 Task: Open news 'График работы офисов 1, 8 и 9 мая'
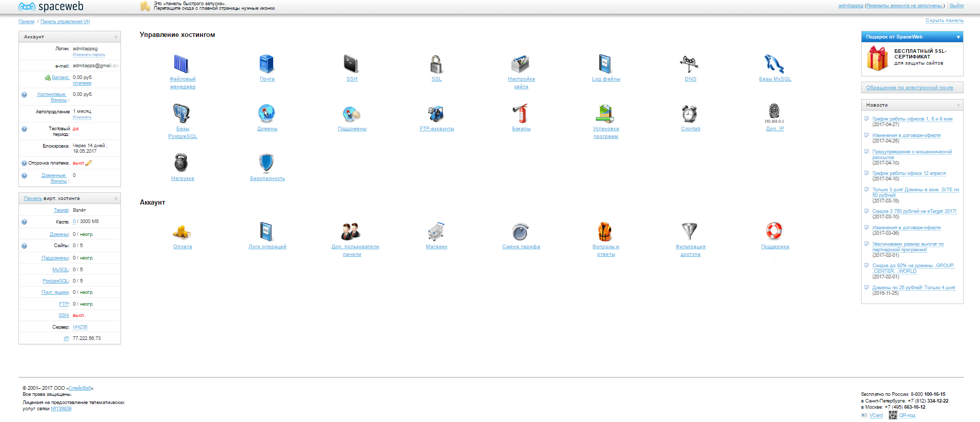(912, 119)
